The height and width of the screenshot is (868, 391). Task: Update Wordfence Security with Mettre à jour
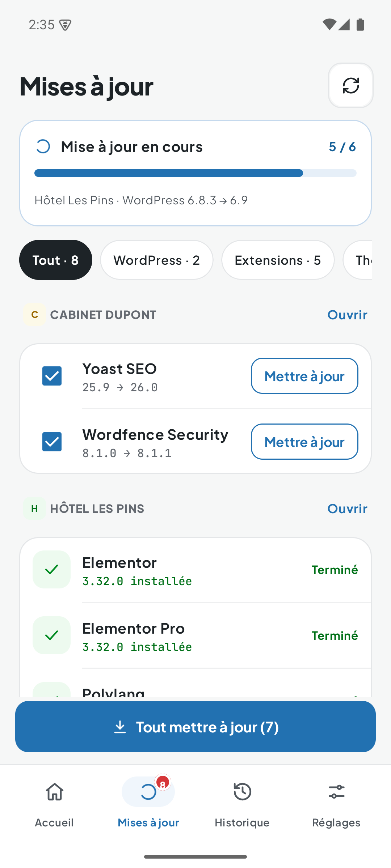304,442
